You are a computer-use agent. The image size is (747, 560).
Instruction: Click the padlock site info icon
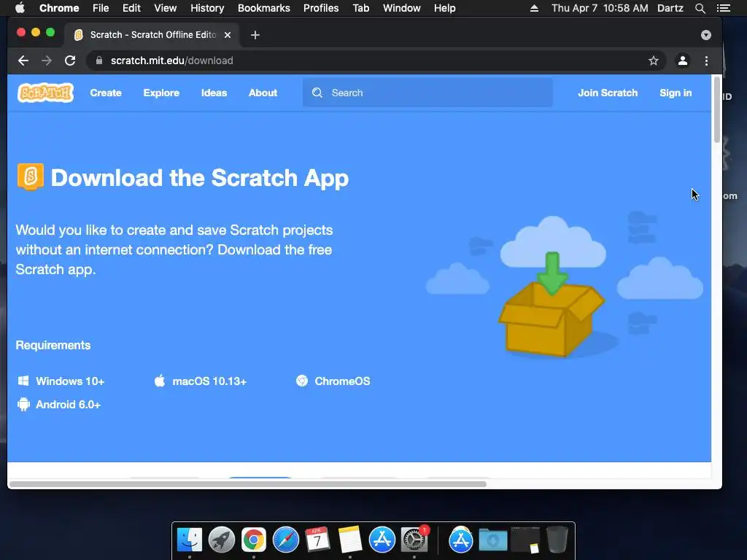point(99,61)
